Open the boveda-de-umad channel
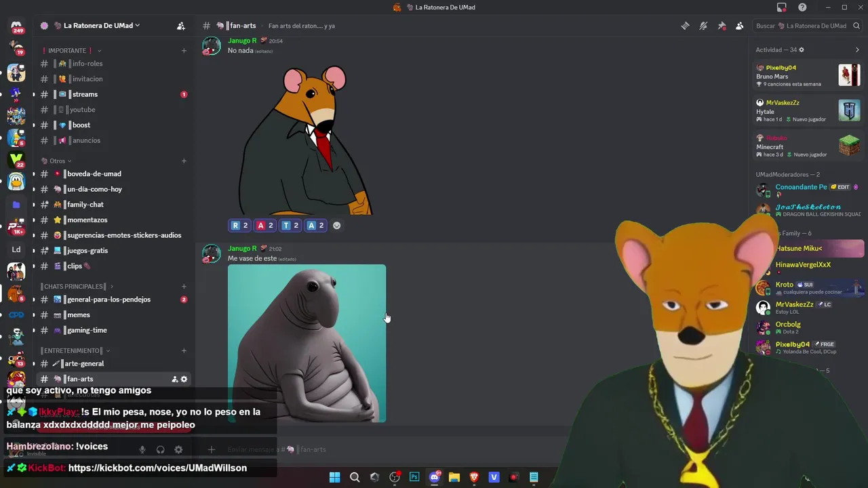 click(x=113, y=174)
